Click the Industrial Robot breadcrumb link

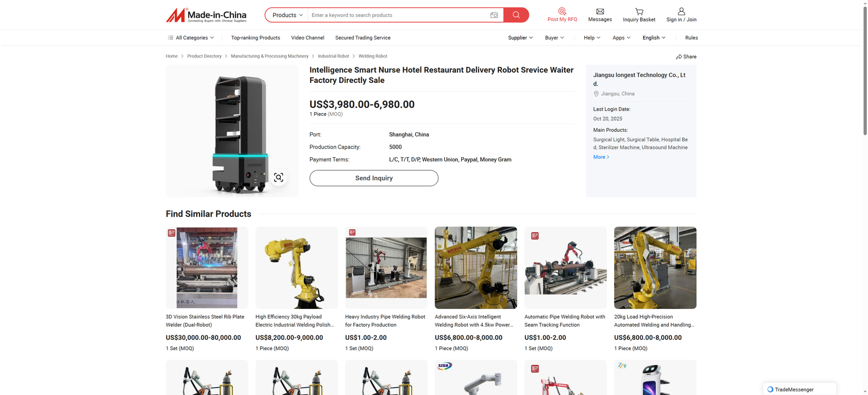click(333, 56)
